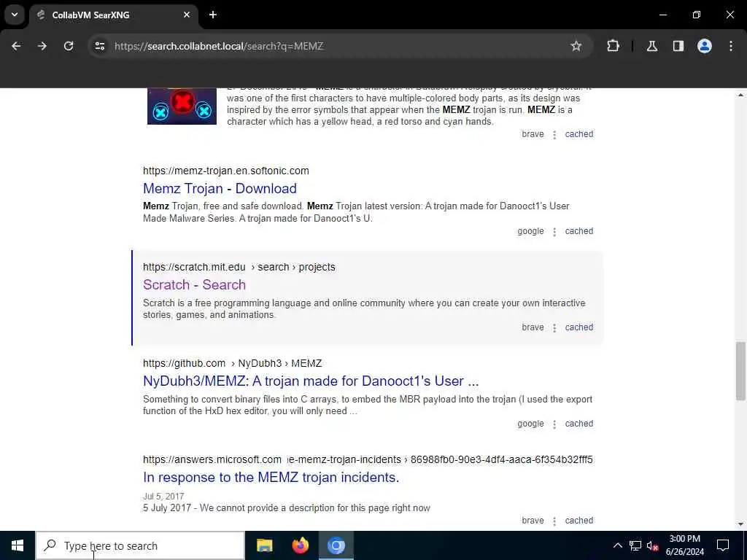Open NyDubh3/MEMZ GitHub result

(311, 381)
